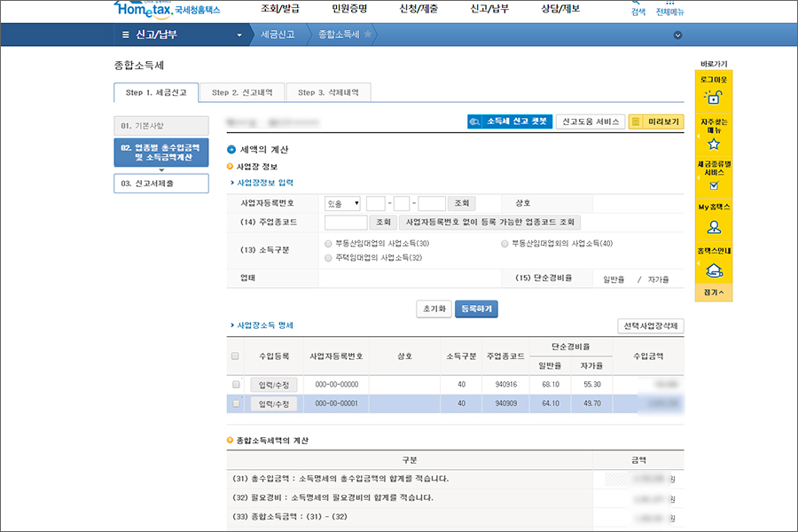Switch to Step 3. 삭제내역 tab
This screenshot has width=798, height=532.
click(328, 92)
